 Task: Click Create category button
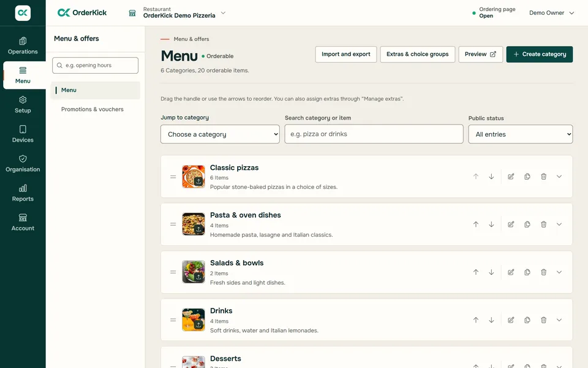[539, 54]
